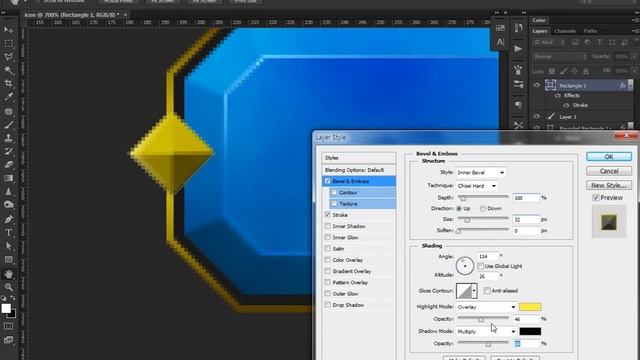Select the Eyedropper tool
Image resolution: width=640 pixels, height=360 pixels.
click(8, 97)
